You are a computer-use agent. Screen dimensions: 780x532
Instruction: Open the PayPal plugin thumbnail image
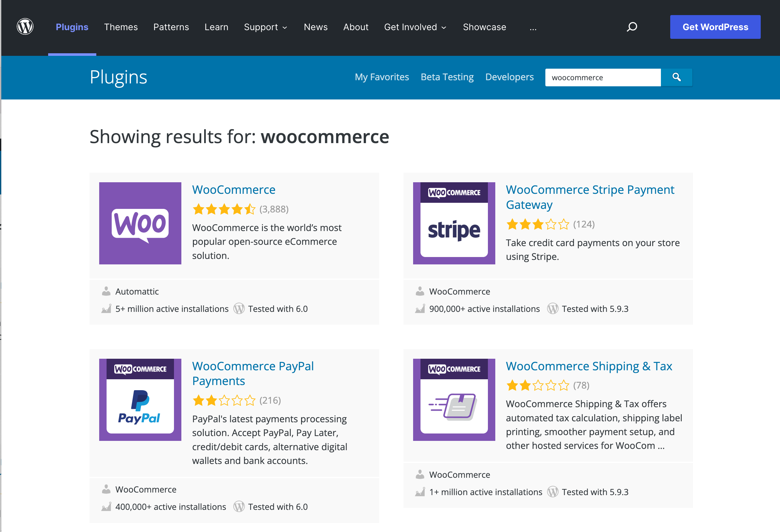pos(140,399)
